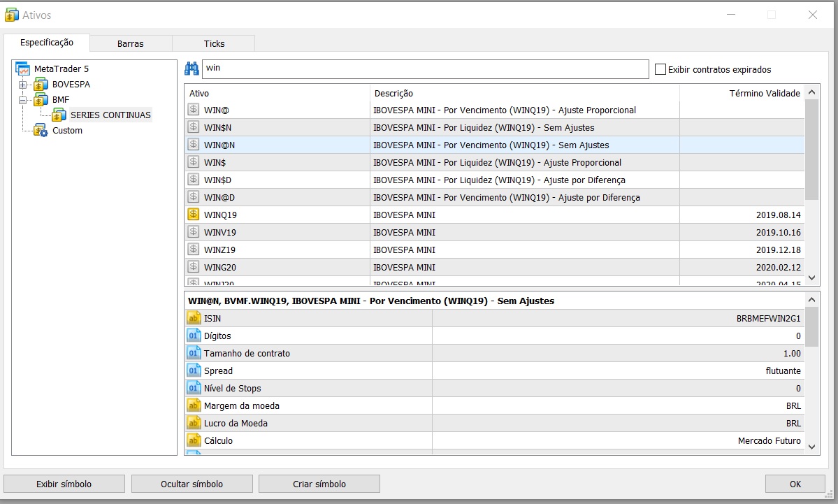Image resolution: width=838 pixels, height=504 pixels.
Task: Click the MetaTrader 5 root icon
Action: [22, 69]
